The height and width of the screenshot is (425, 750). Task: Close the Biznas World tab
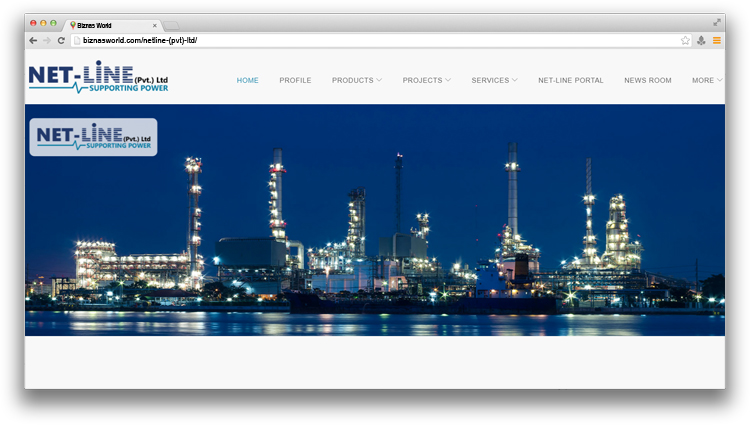coord(154,25)
